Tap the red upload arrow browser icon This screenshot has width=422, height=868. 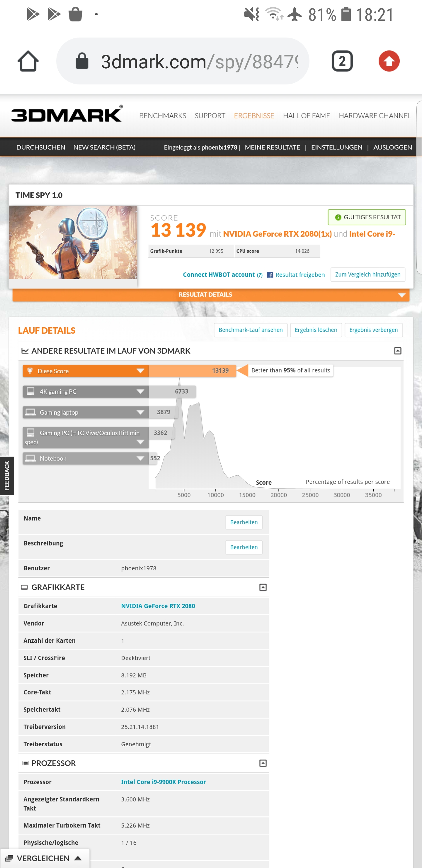tap(389, 61)
